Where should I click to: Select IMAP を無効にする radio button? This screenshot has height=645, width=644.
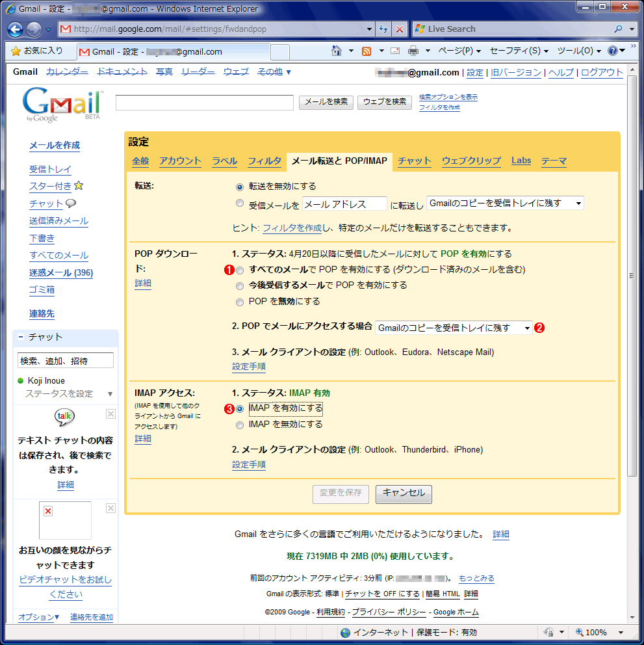point(240,425)
